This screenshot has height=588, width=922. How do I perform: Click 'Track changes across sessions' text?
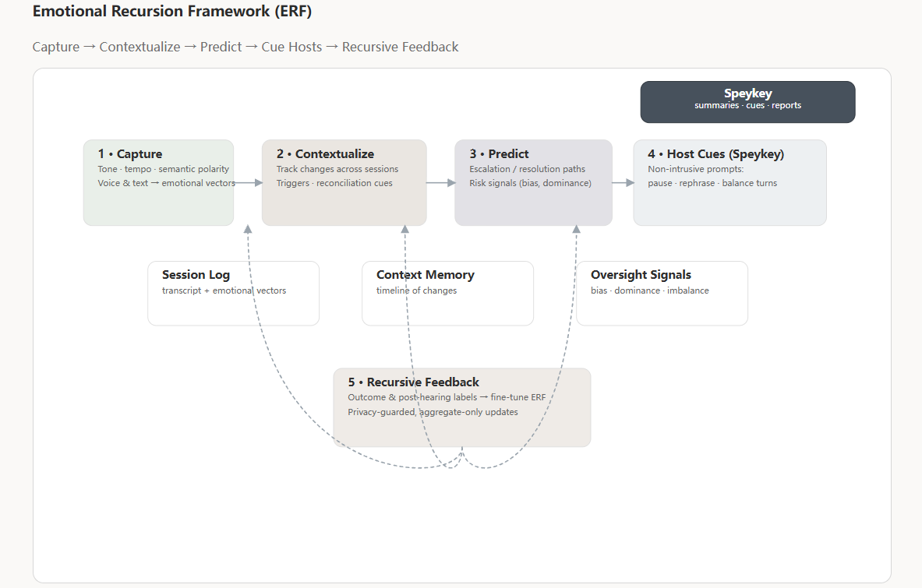[x=337, y=169]
